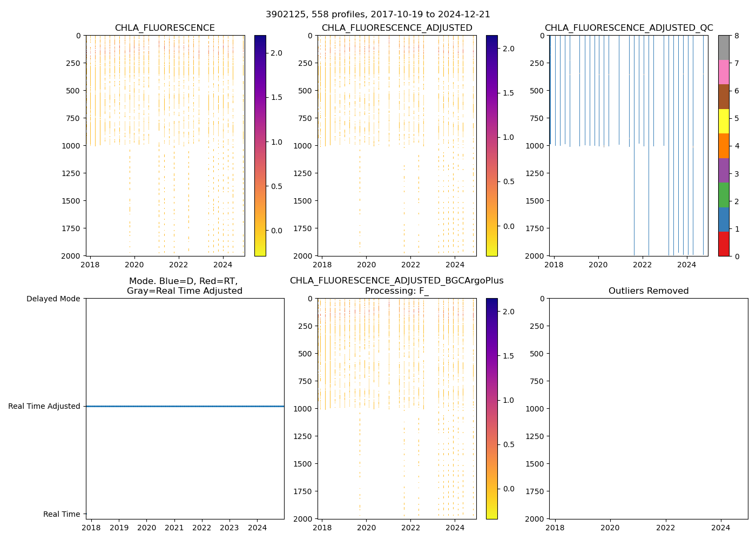Click the Real Time Adjusted axis label

[x=44, y=406]
